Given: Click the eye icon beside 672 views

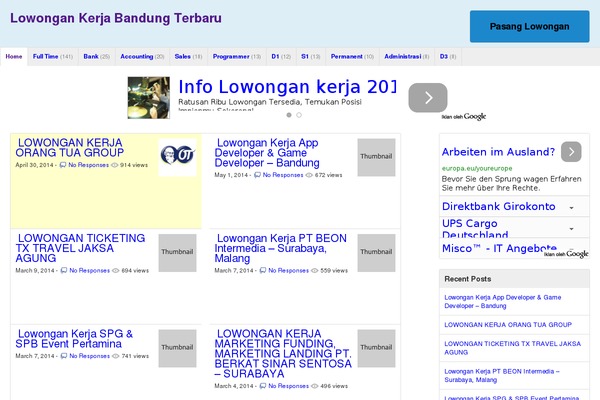Looking at the screenshot, I should [309, 175].
